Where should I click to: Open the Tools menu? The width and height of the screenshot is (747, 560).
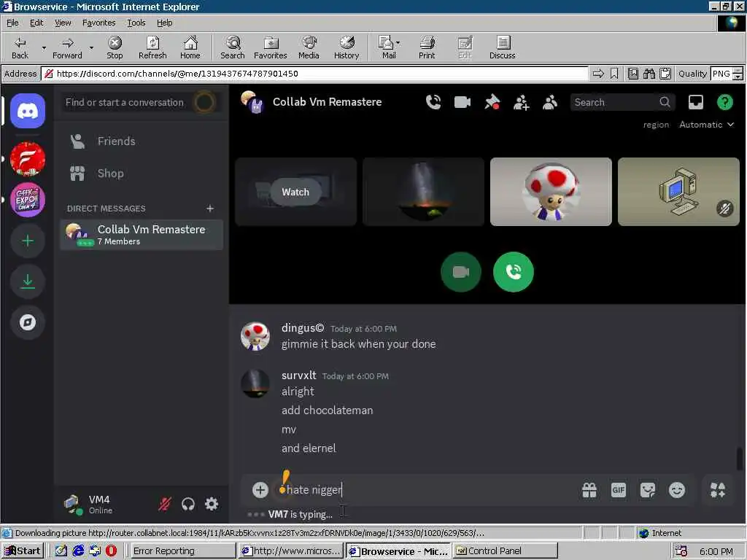(136, 23)
